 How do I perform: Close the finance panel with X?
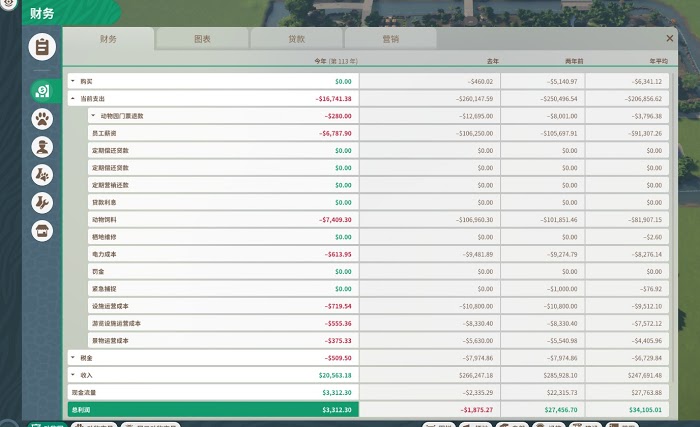[x=670, y=38]
